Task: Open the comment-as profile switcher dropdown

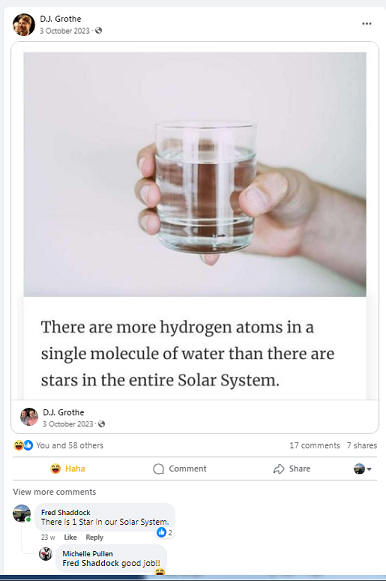Action: (362, 469)
